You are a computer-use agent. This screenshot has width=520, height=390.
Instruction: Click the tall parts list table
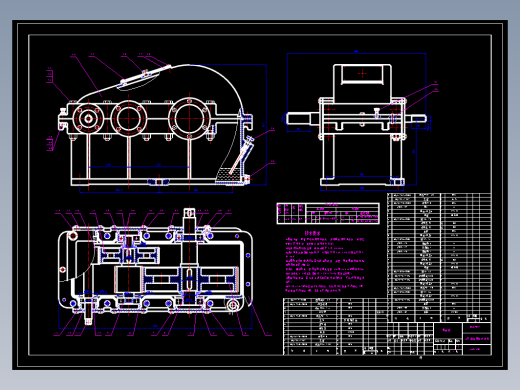(x=439, y=257)
